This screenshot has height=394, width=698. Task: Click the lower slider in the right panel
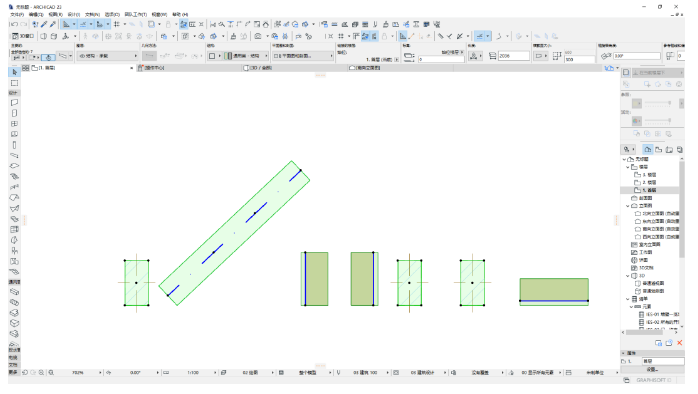pos(658,121)
